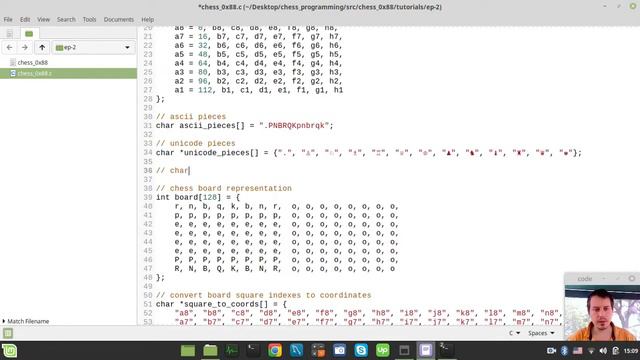The image size is (640, 360).
Task: Show desktop using green taskbar icon
Action: tap(188, 351)
